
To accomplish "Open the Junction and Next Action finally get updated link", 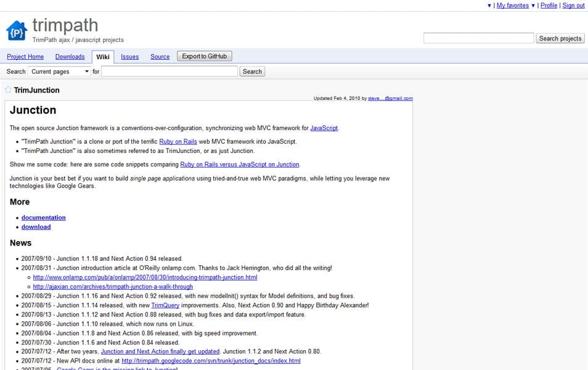I will [x=160, y=351].
